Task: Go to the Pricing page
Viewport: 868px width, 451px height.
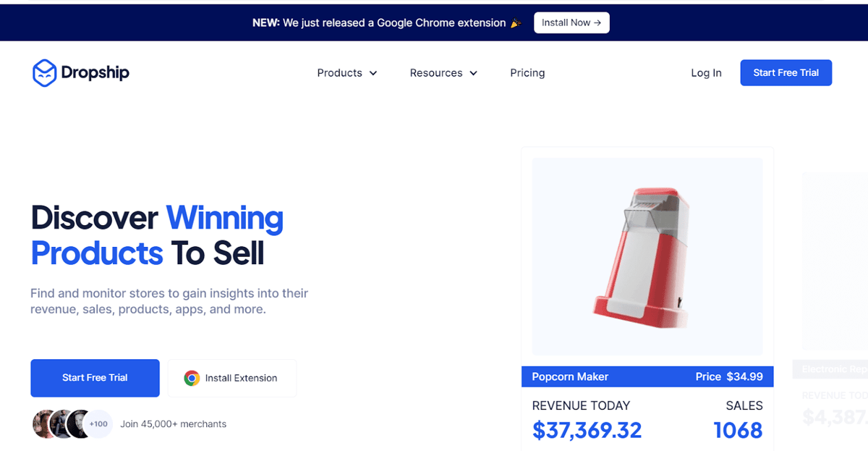Action: tap(527, 73)
